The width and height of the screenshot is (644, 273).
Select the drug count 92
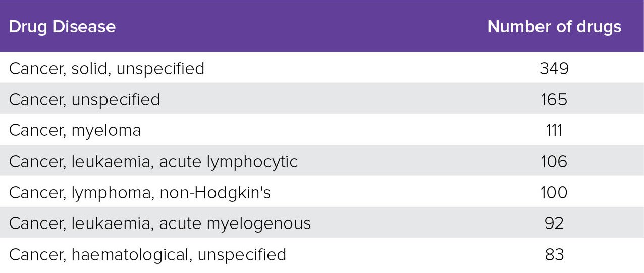pyautogui.click(x=554, y=223)
